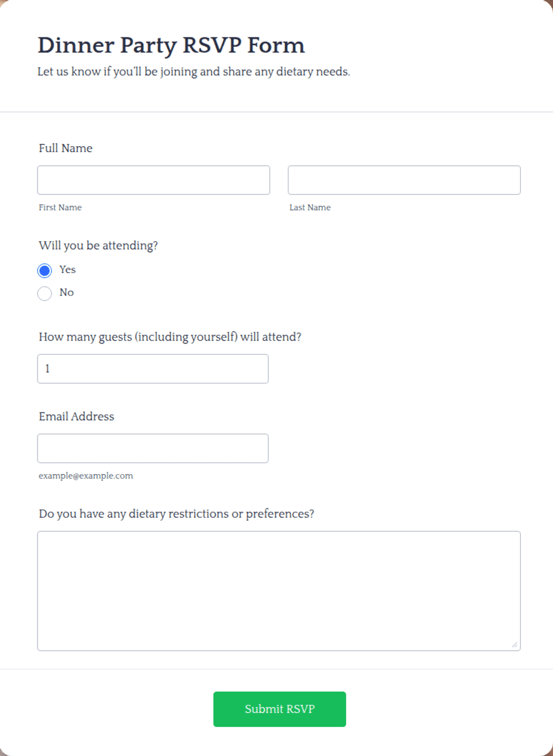Click the First Name input box
The image size is (553, 756).
click(153, 180)
